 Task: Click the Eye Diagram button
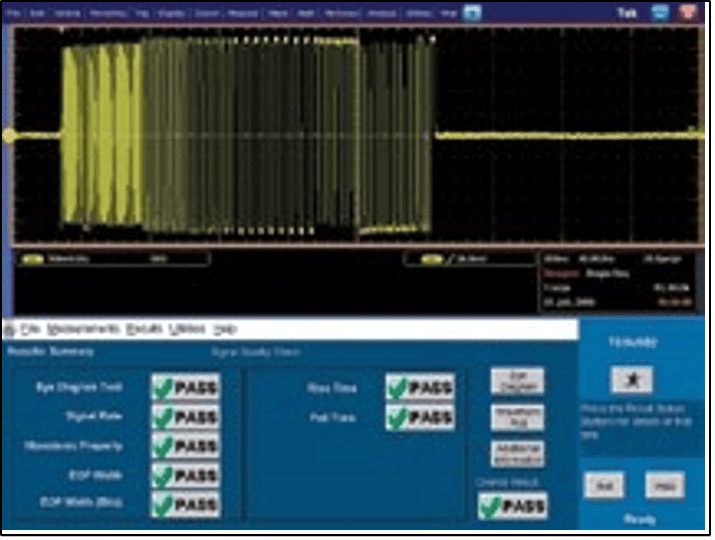(x=517, y=381)
